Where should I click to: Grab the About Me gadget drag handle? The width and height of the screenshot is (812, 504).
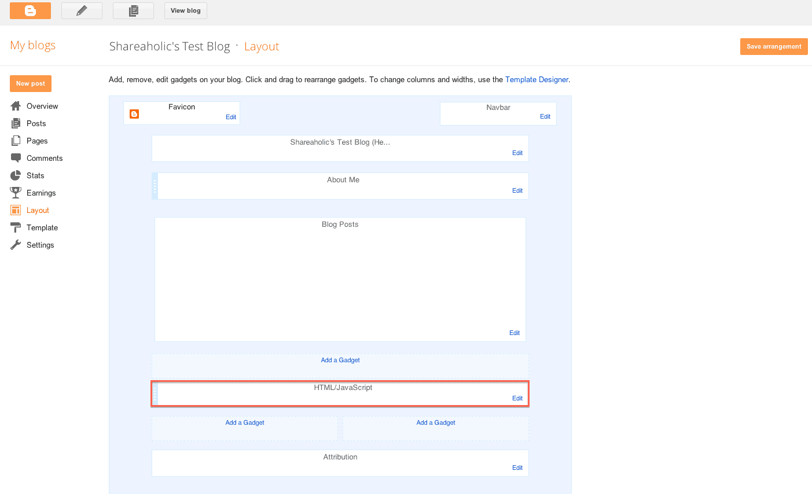tap(155, 186)
